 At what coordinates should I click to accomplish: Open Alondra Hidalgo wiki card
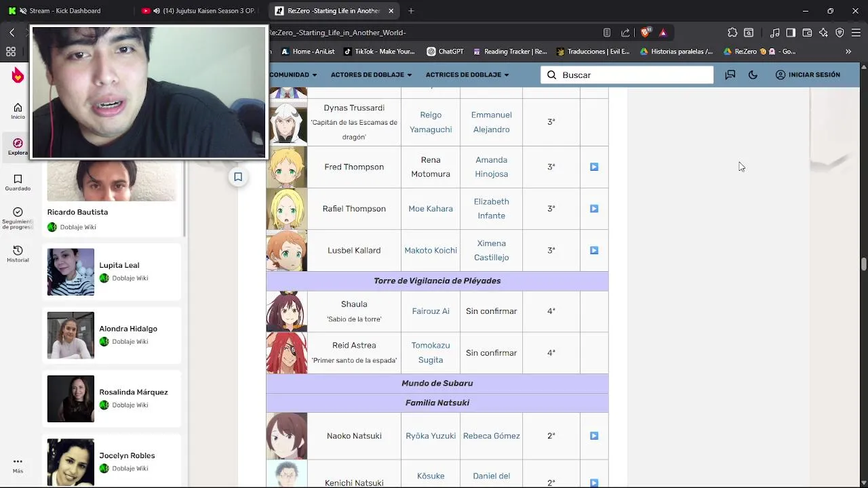point(112,335)
